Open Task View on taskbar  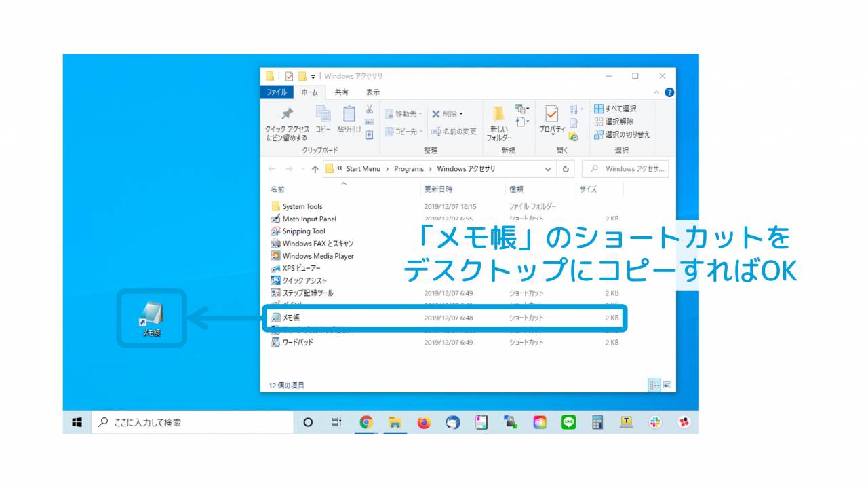pyautogui.click(x=336, y=422)
